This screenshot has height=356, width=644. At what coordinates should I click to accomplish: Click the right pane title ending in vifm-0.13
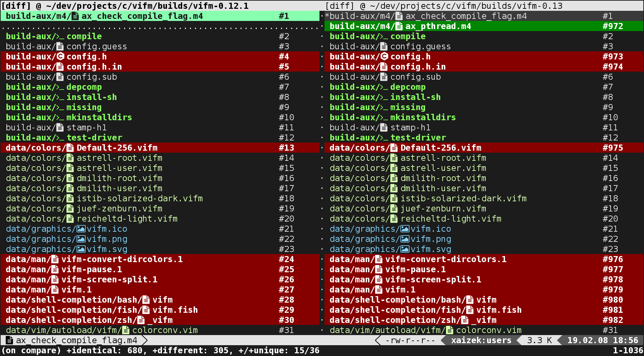tap(444, 6)
